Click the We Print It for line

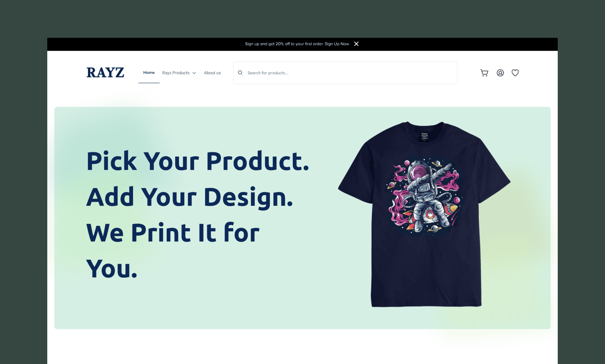click(173, 233)
